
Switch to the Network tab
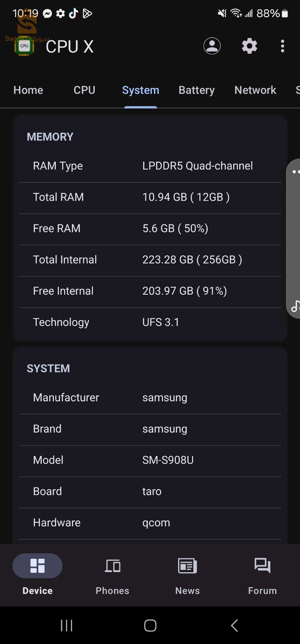click(x=255, y=90)
